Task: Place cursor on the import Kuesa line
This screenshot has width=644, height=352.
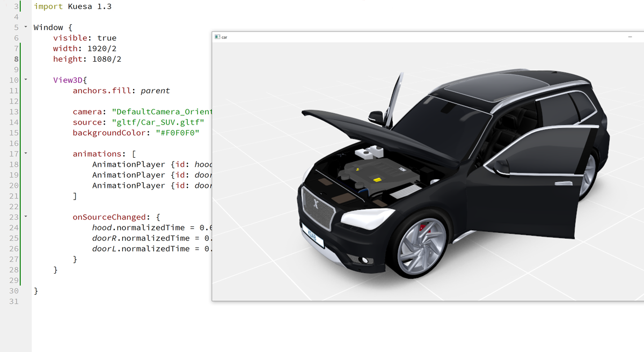Action: (x=72, y=6)
